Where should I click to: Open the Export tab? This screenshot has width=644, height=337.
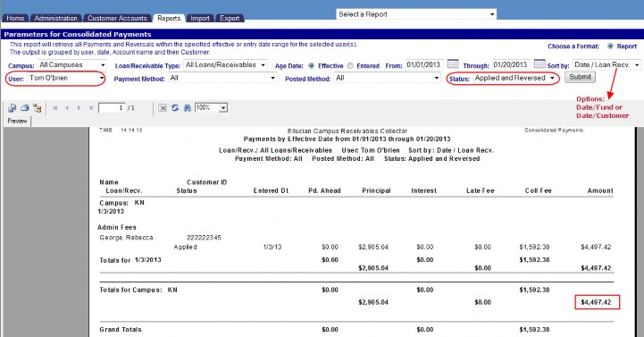tap(230, 18)
